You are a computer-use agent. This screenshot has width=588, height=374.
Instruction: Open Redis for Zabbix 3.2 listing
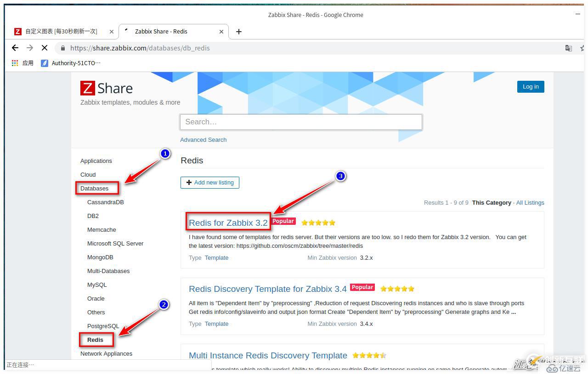coord(228,223)
